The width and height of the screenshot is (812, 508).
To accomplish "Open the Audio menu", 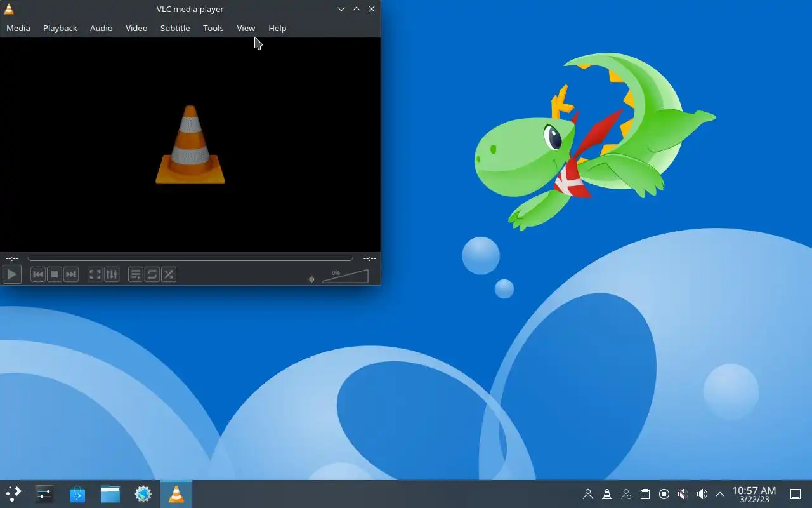I will click(x=101, y=28).
